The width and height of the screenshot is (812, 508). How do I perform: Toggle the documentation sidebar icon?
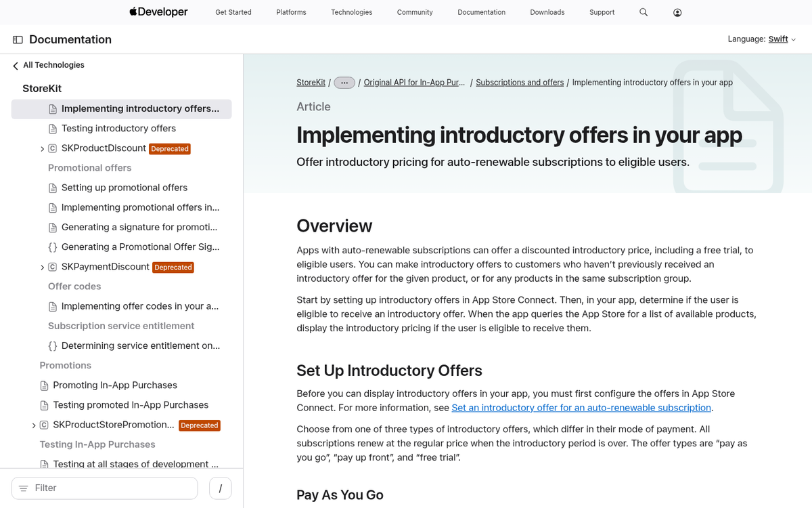(18, 40)
